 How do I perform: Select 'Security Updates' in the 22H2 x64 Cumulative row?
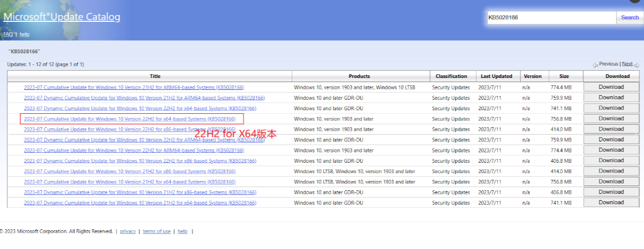(x=451, y=119)
